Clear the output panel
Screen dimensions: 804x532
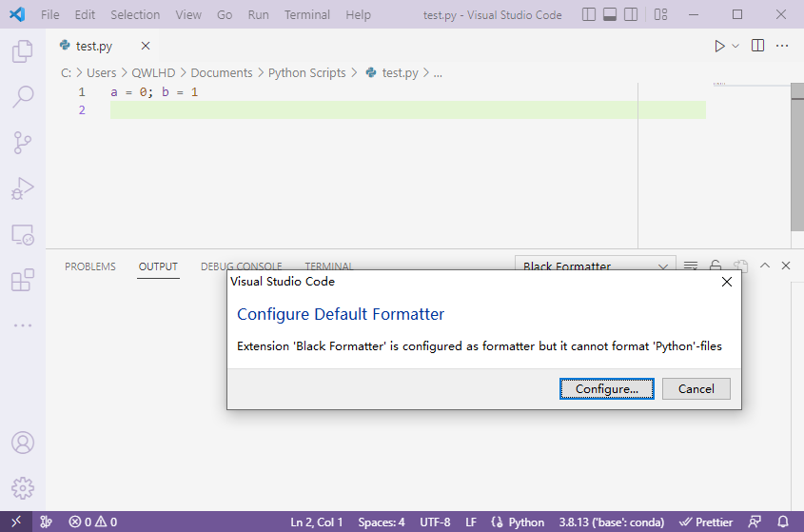[691, 266]
